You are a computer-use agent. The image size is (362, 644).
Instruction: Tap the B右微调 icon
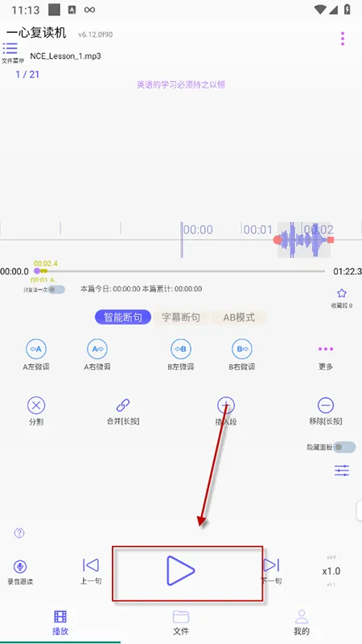[x=241, y=349]
